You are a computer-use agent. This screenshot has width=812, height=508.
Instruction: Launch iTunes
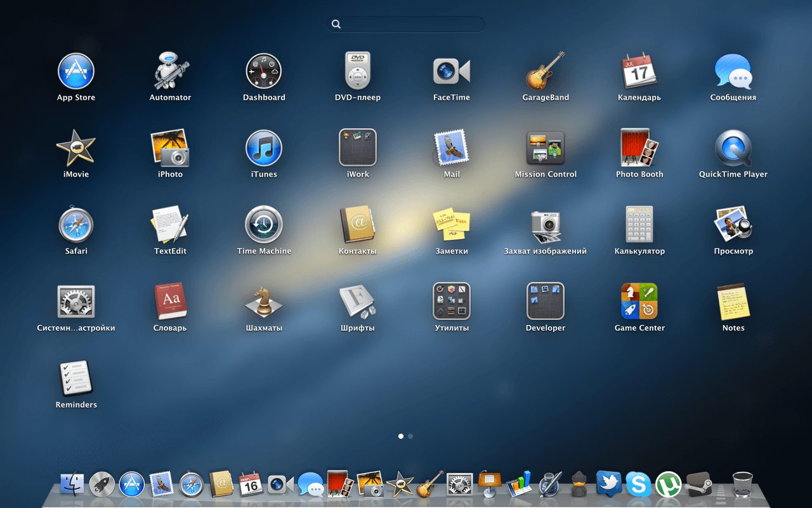click(x=264, y=148)
